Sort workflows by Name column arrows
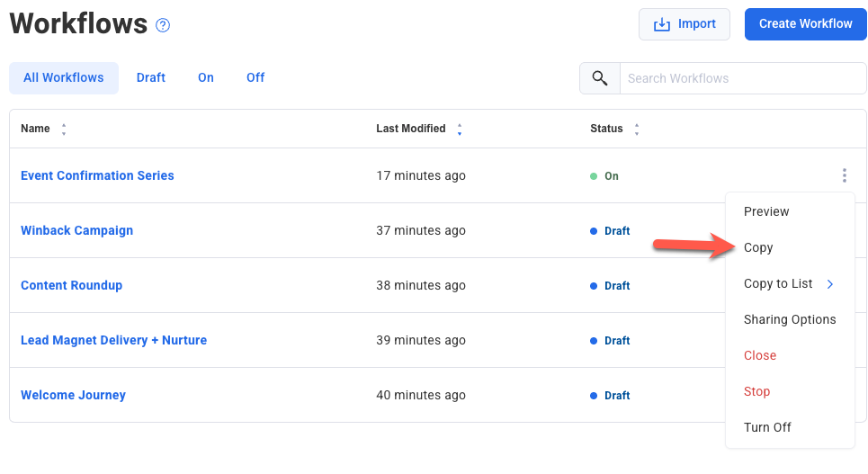The height and width of the screenshot is (474, 868). coord(64,130)
